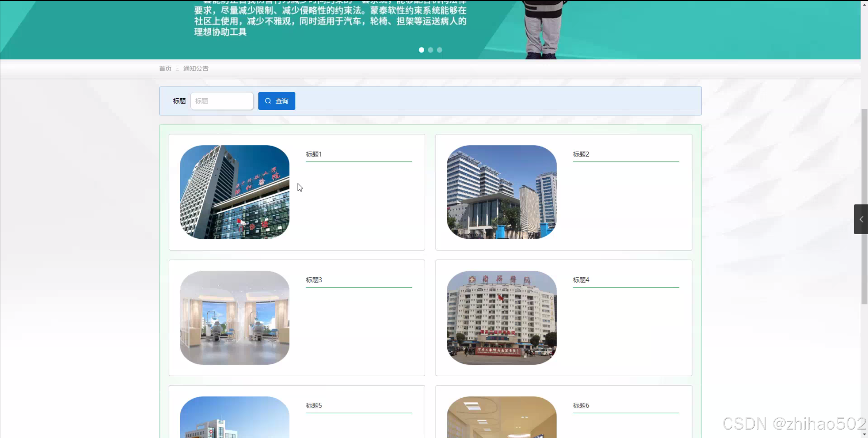The width and height of the screenshot is (868, 438).
Task: Open the 标题3 dental clinic thumbnail
Action: pos(234,318)
